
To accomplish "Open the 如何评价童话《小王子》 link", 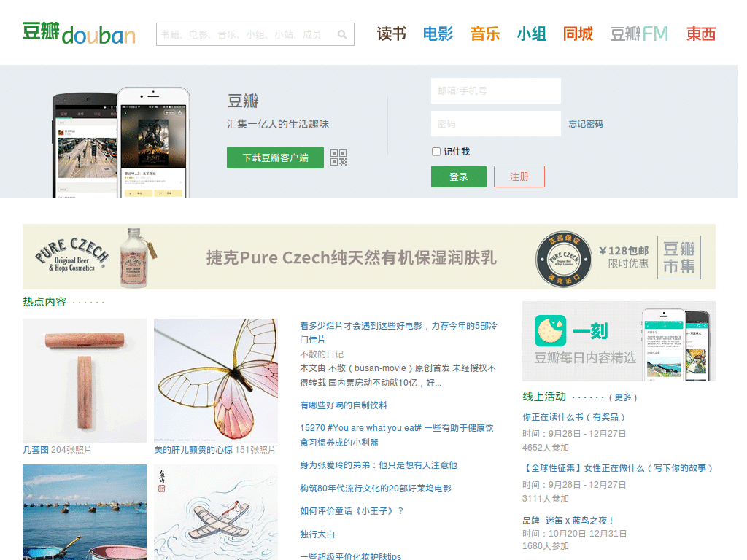I will coord(352,511).
